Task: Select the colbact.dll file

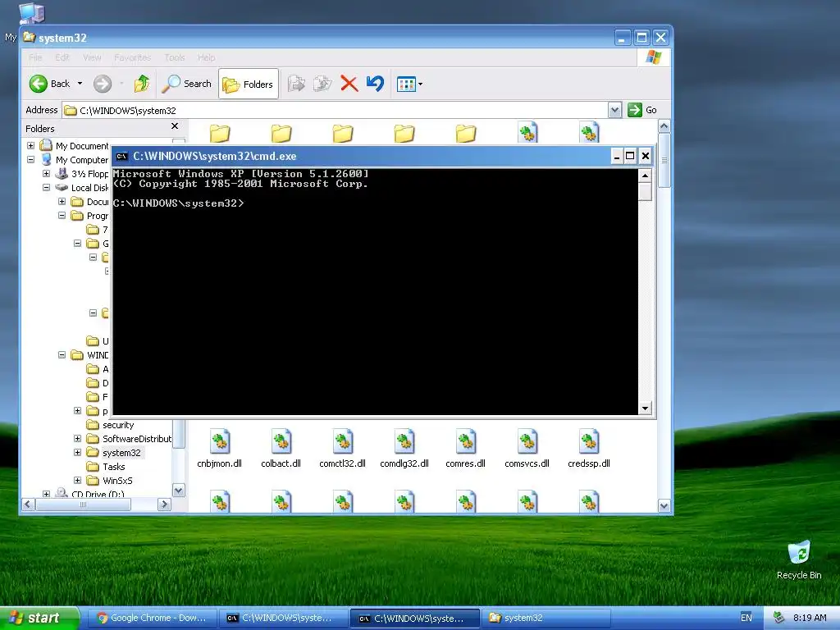Action: (281, 449)
